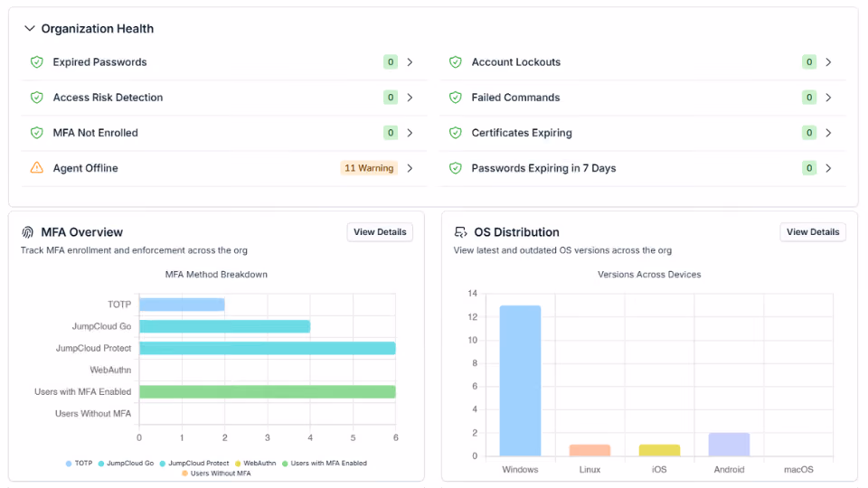
Task: Click the Account Lockouts label
Action: [x=516, y=62]
